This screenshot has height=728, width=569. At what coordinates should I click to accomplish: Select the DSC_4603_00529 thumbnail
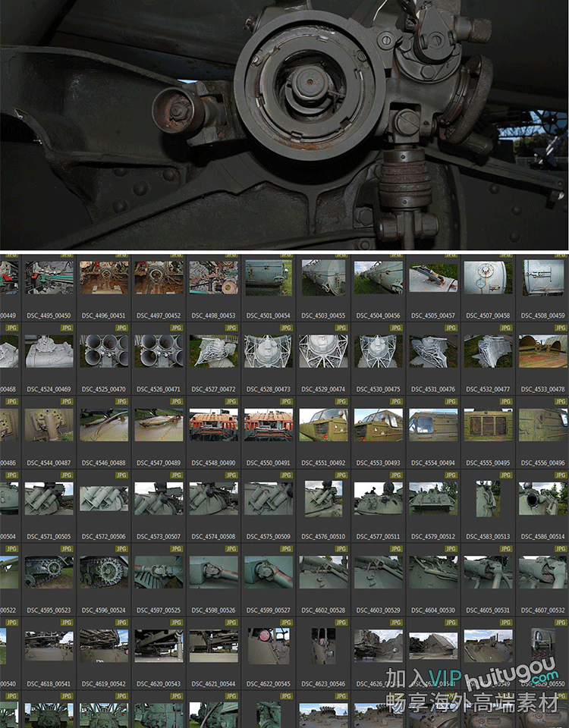pyautogui.click(x=378, y=572)
